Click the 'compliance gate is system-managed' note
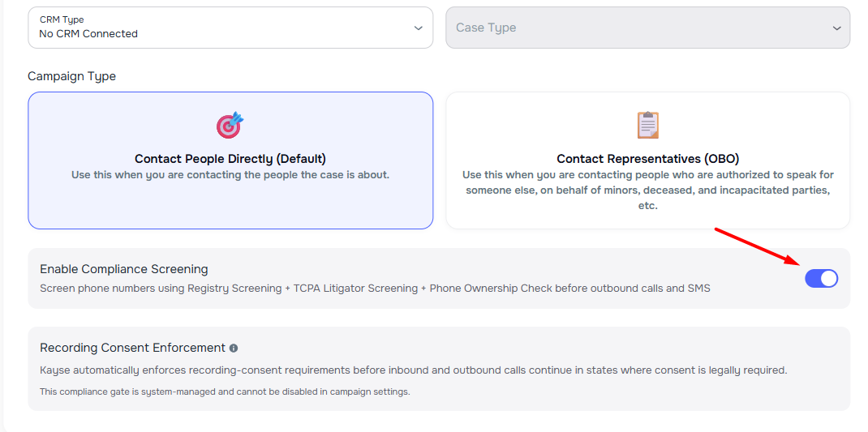 tap(225, 392)
